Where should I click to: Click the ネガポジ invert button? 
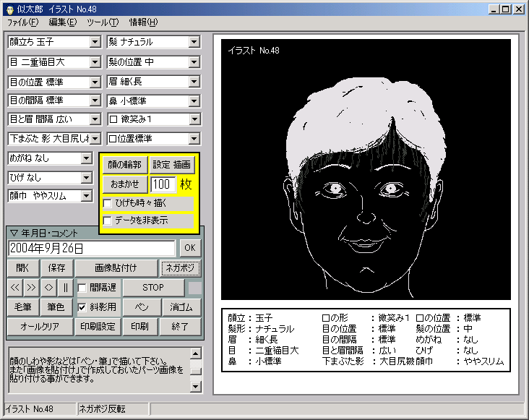click(x=180, y=268)
